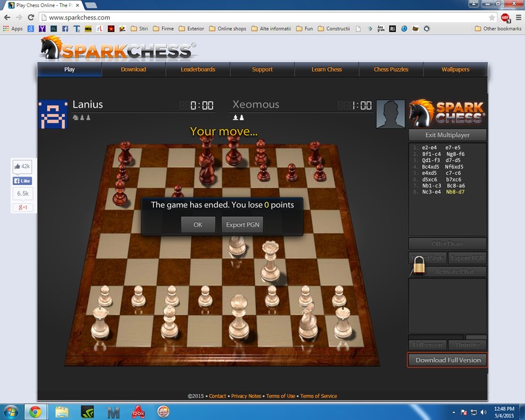The height and width of the screenshot is (420, 525).
Task: Click the Facebook Like button
Action: (22, 181)
